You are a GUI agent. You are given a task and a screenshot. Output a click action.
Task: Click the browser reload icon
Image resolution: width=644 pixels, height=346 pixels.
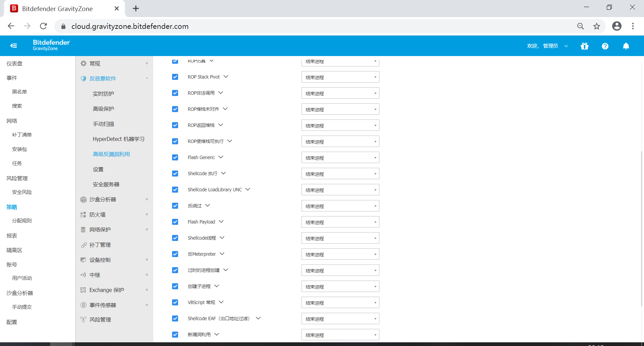pos(43,26)
